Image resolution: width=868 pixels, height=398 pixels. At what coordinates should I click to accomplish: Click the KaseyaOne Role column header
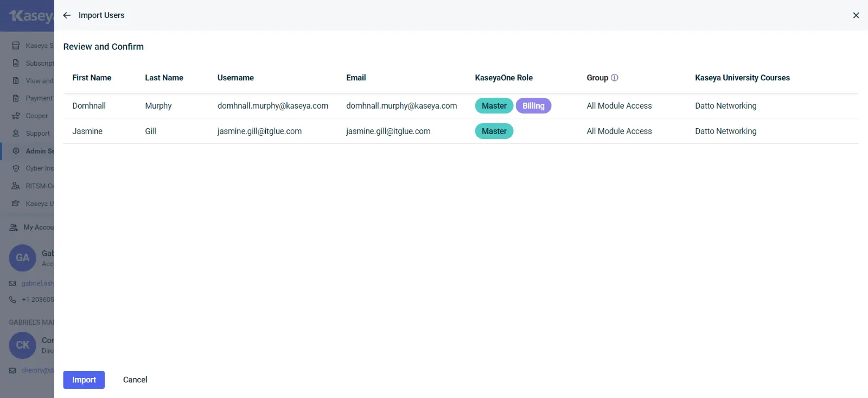[x=503, y=78]
